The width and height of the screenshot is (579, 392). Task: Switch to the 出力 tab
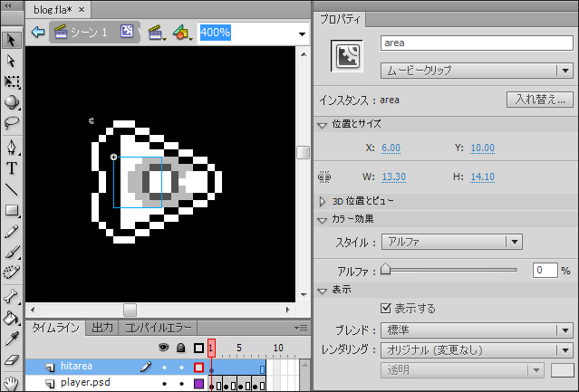(x=102, y=328)
